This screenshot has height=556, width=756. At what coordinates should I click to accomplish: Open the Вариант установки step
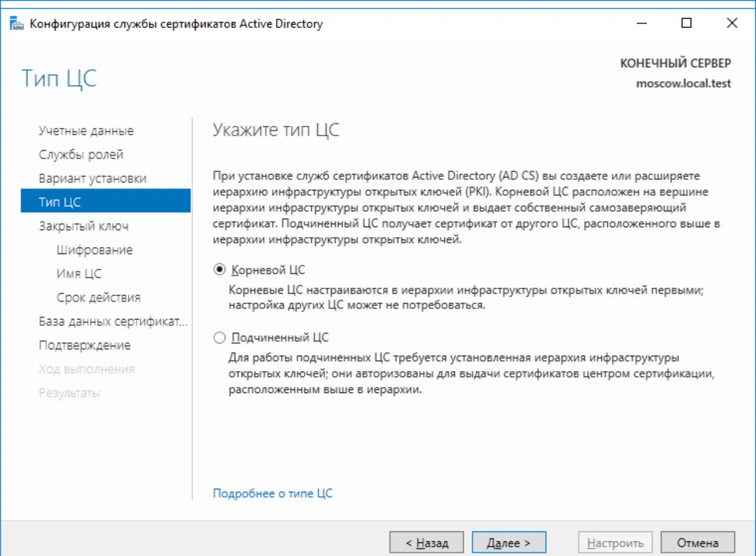92,179
